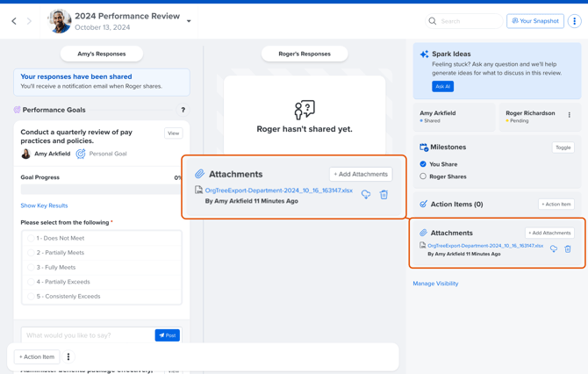Check the 'Roger Shares' milestone
Viewport: 588px width, 374px height.
(423, 176)
